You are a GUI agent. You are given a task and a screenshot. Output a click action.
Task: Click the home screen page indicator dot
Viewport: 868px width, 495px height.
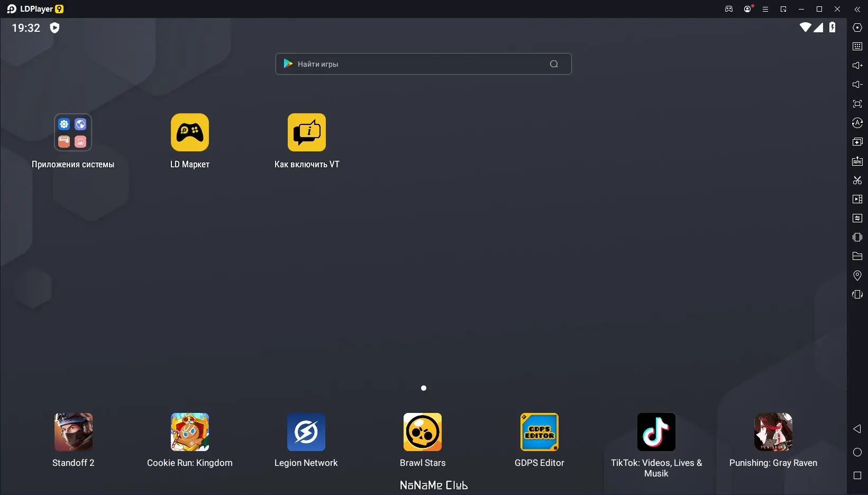pyautogui.click(x=423, y=388)
